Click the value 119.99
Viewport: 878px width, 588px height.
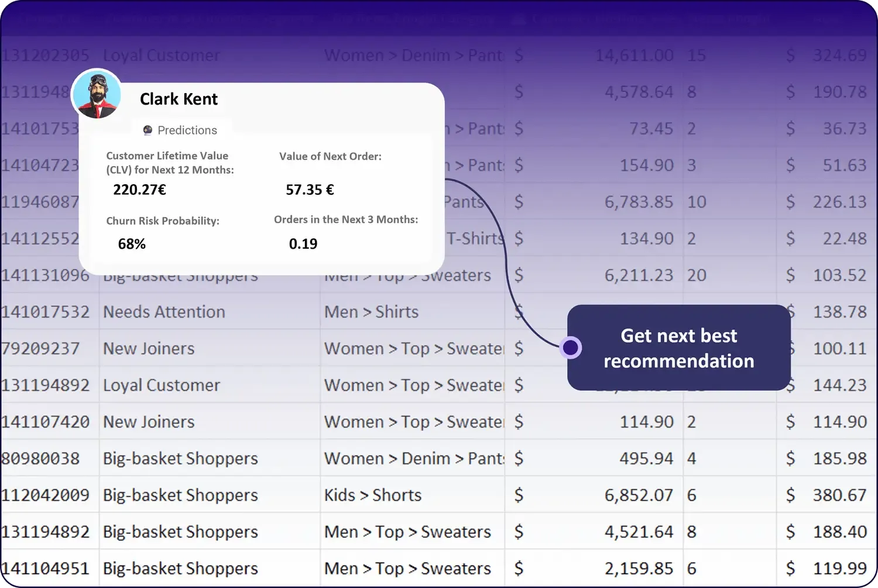click(x=840, y=568)
